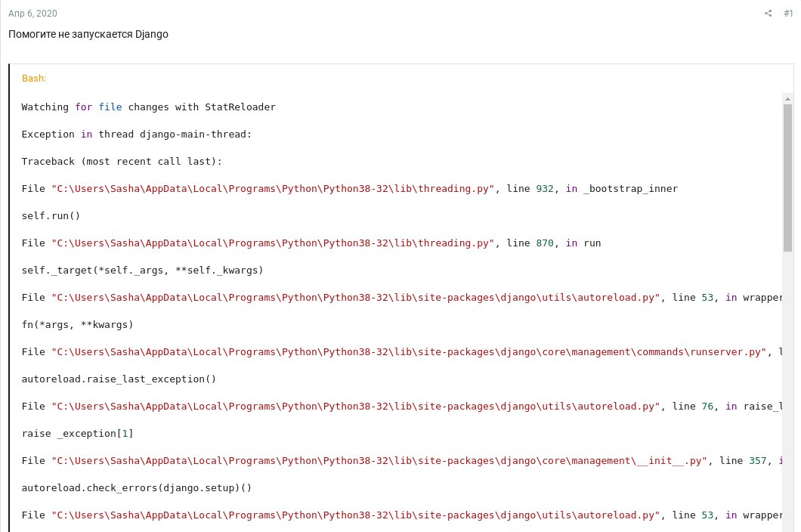
Task: Click the Traceback (most recent call last) line
Action: 122,162
